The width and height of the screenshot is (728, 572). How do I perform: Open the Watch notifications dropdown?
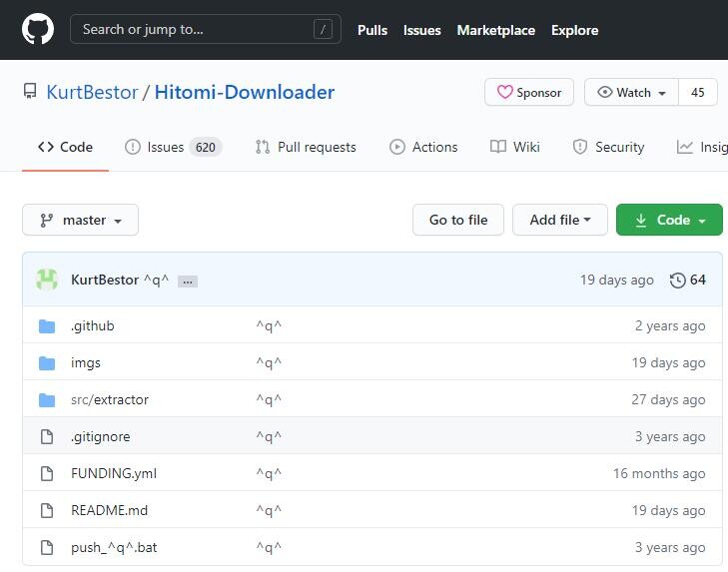tap(631, 93)
